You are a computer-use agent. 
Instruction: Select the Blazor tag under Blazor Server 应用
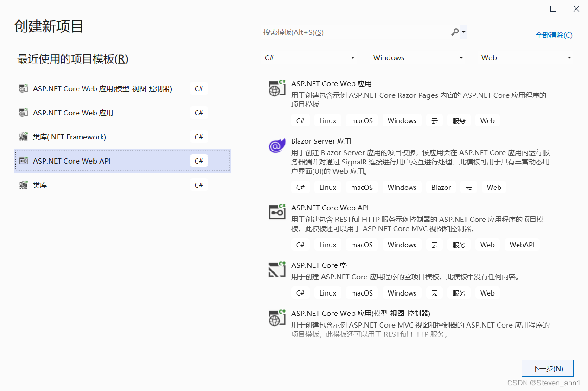(x=441, y=187)
